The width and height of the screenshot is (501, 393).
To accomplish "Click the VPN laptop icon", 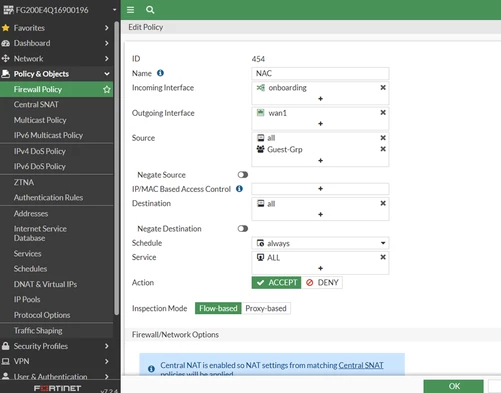I will tap(6, 361).
